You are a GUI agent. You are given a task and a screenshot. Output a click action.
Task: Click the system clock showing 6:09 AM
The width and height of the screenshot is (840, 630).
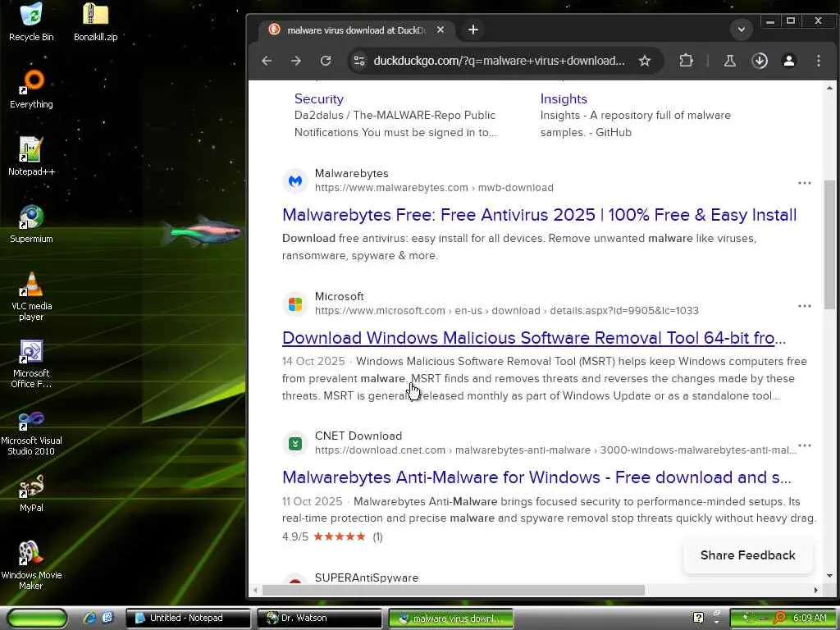pyautogui.click(x=810, y=618)
